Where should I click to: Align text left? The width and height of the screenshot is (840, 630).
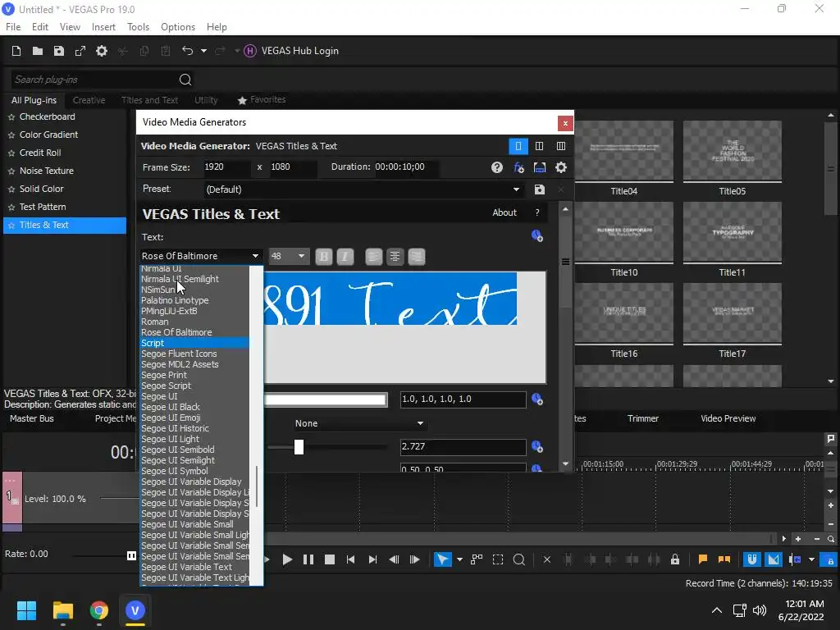(x=374, y=257)
